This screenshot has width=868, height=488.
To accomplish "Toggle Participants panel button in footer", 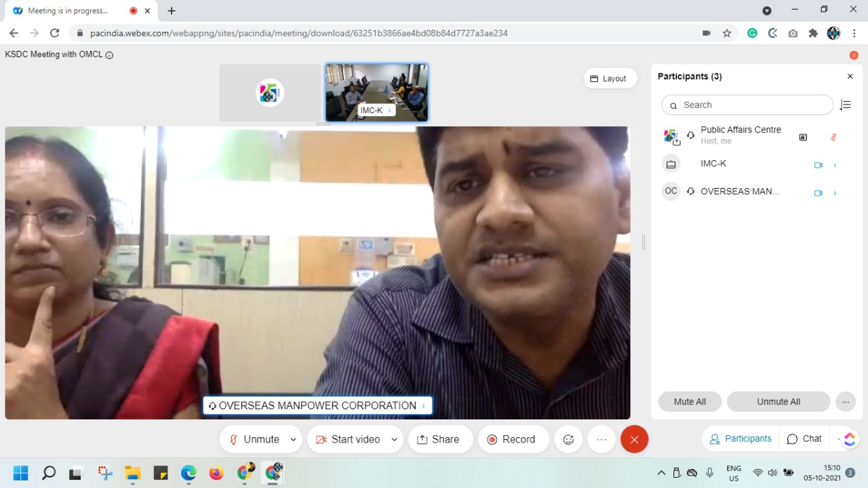I will pos(741,438).
